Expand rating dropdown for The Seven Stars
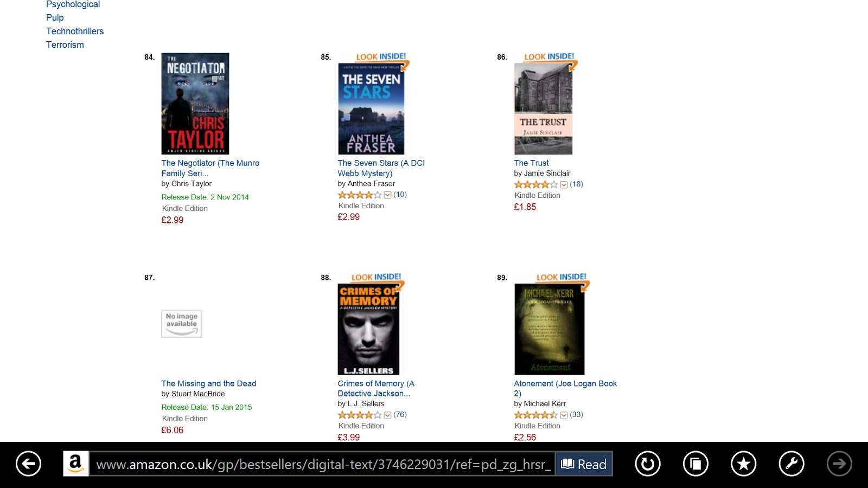Viewport: 868px width, 488px height. tap(387, 195)
